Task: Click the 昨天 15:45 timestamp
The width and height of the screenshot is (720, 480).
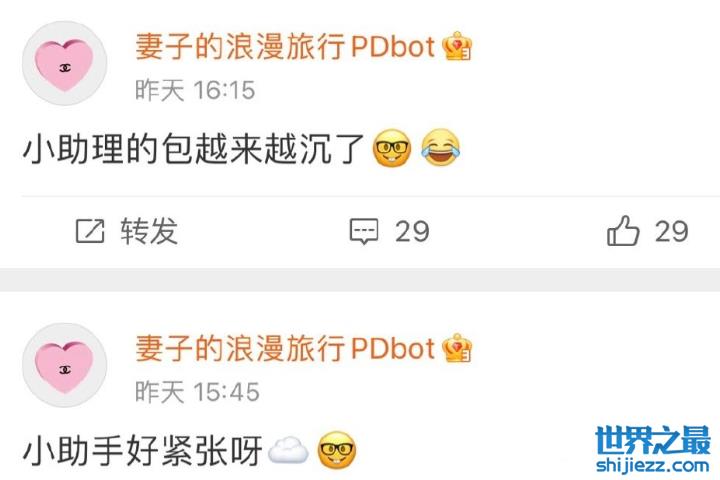Action: (x=197, y=392)
